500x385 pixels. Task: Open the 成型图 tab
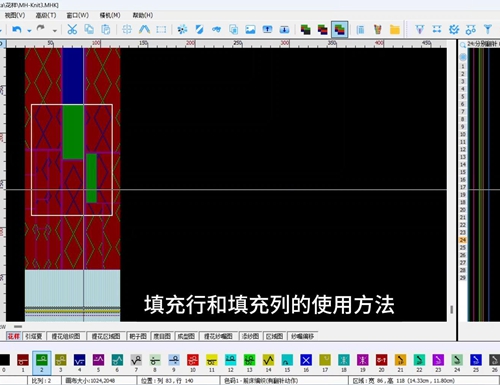pos(186,336)
